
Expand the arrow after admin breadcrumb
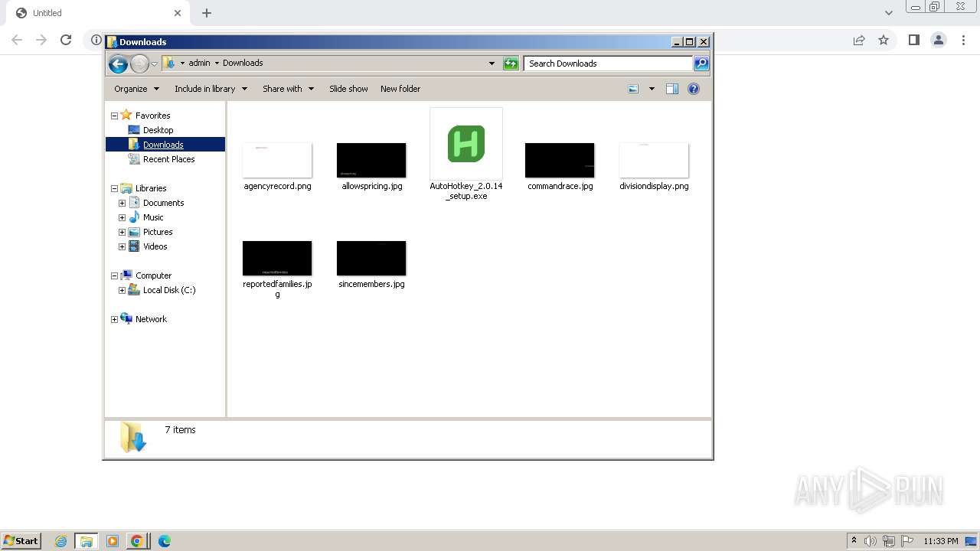[x=217, y=64]
